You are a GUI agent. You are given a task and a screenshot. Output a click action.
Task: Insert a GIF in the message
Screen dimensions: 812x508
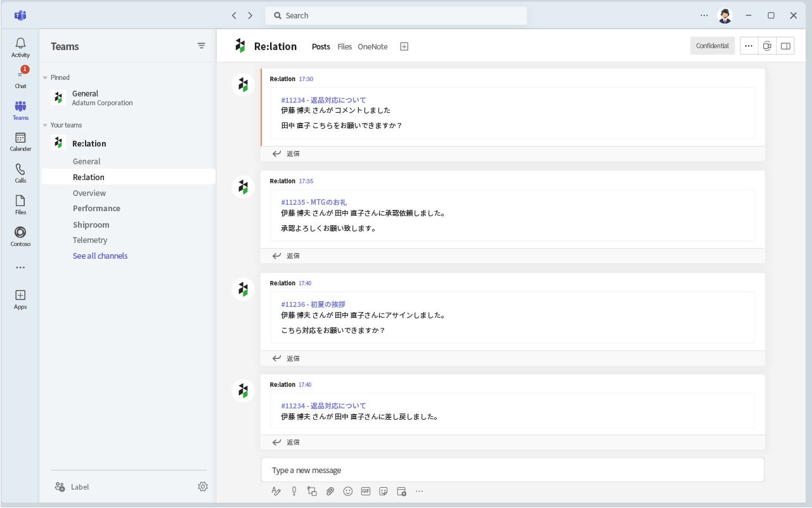pos(365,491)
